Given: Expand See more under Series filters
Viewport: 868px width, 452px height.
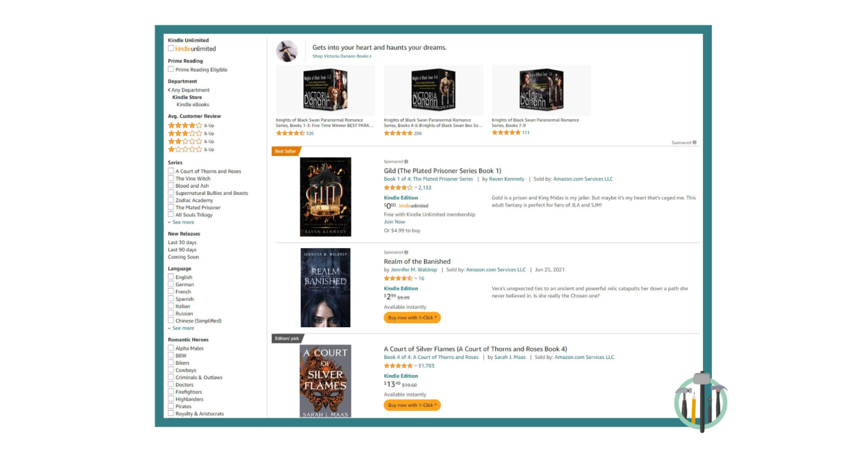Looking at the screenshot, I should (182, 222).
